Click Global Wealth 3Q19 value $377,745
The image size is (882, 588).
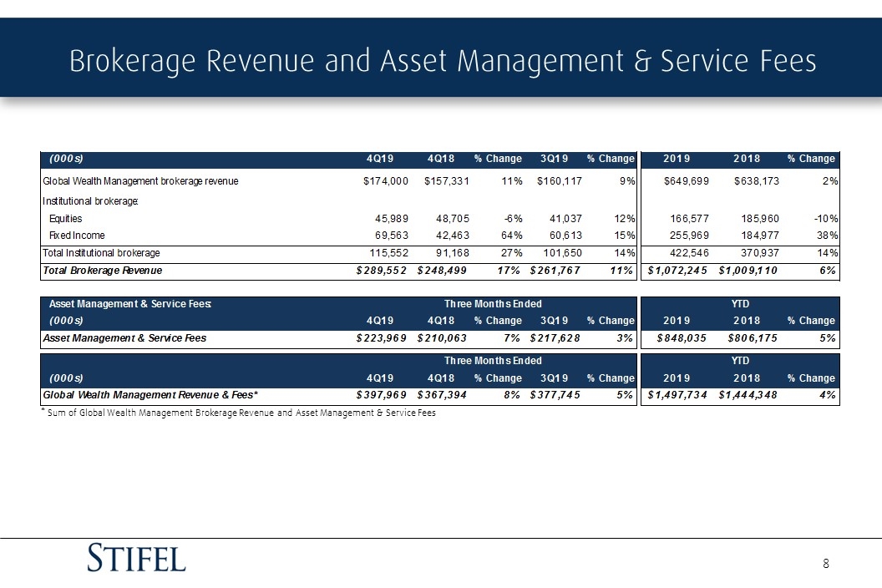[555, 395]
